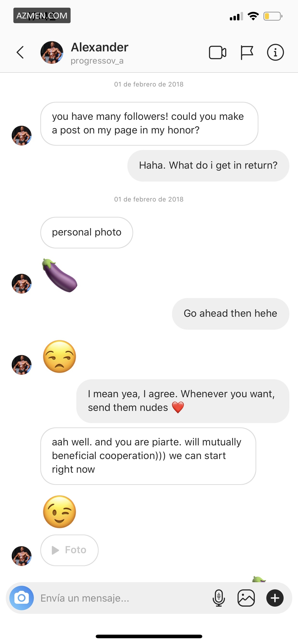This screenshot has height=644, width=298.
Task: Start a video call with Alexander
Action: pyautogui.click(x=217, y=52)
